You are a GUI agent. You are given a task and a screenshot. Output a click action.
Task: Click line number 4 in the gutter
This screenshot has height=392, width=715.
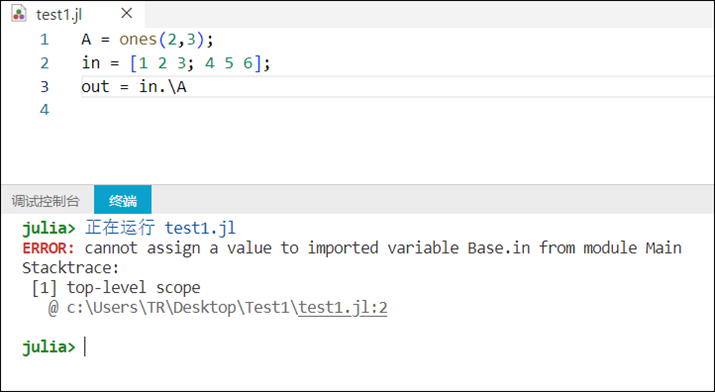(44, 110)
